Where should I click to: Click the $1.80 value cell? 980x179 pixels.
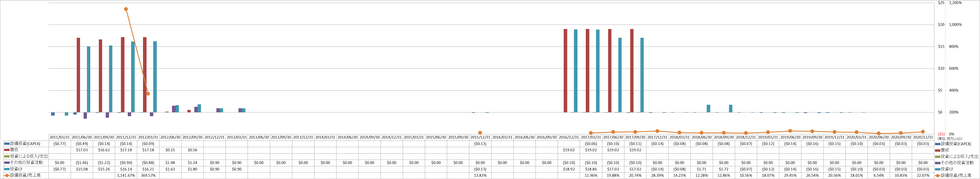pyautogui.click(x=192, y=169)
